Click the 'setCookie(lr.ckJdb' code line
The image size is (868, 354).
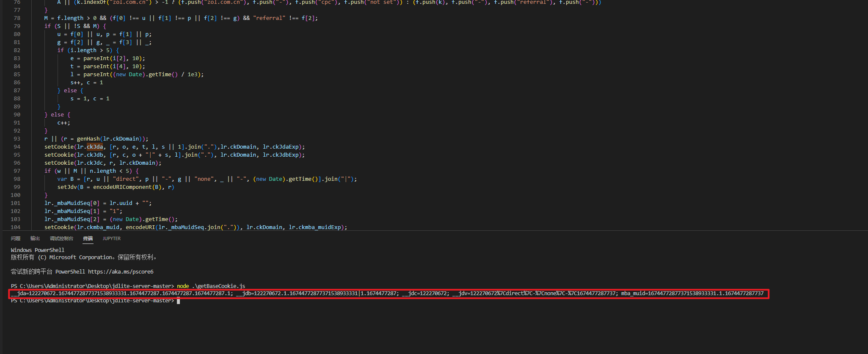tap(174, 155)
